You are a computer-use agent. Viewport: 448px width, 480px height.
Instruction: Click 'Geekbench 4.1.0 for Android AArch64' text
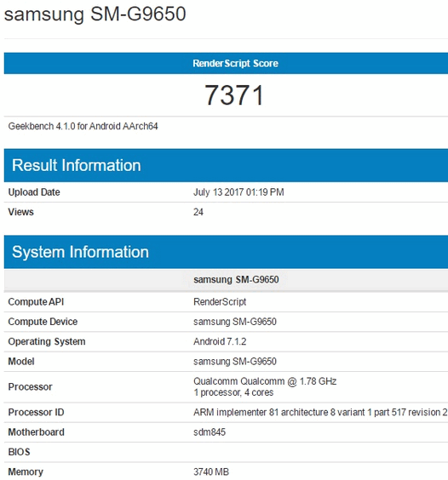(83, 126)
